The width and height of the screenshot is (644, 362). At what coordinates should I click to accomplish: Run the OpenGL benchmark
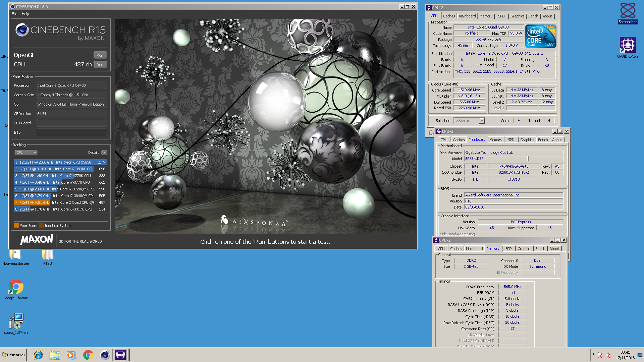coord(100,55)
